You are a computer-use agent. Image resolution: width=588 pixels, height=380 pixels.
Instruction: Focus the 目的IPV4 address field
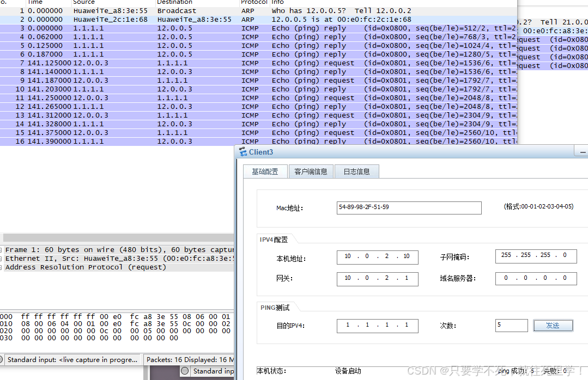[x=377, y=326]
